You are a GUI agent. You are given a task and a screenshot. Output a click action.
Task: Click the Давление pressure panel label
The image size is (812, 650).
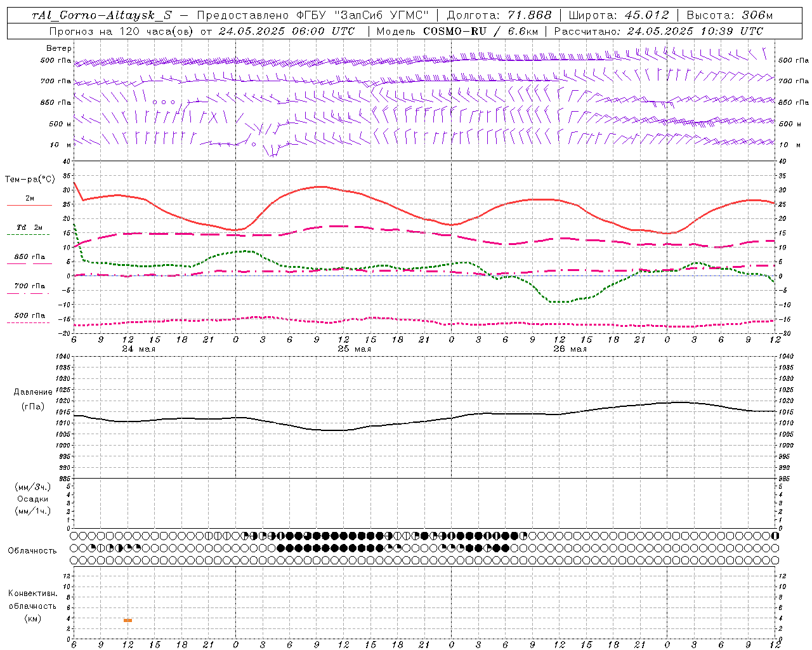[33, 392]
